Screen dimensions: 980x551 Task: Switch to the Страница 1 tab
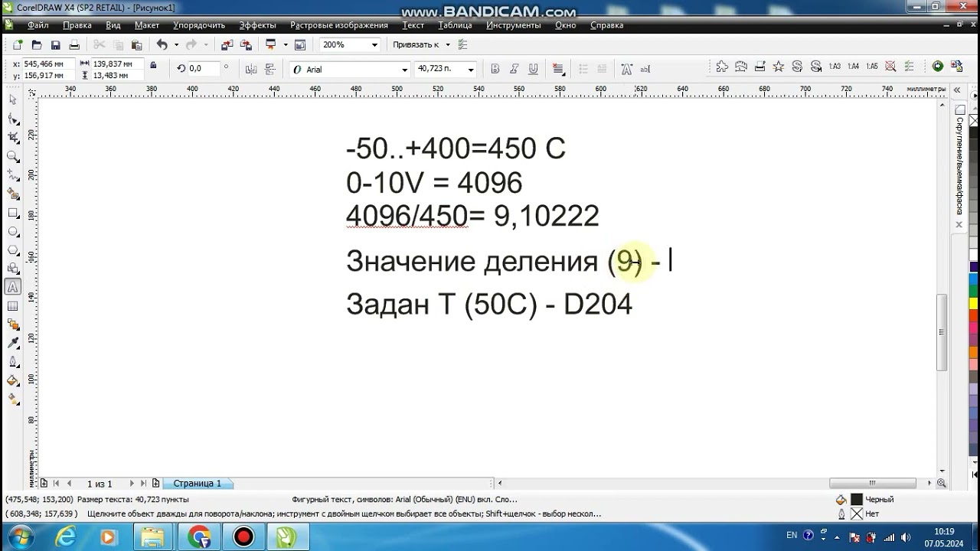(x=198, y=484)
